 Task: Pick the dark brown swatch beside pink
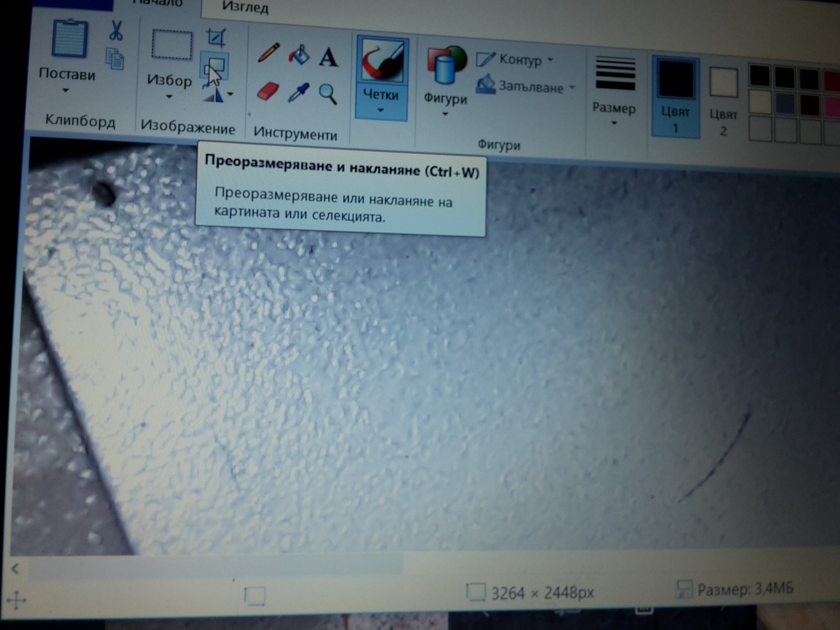pos(810,105)
